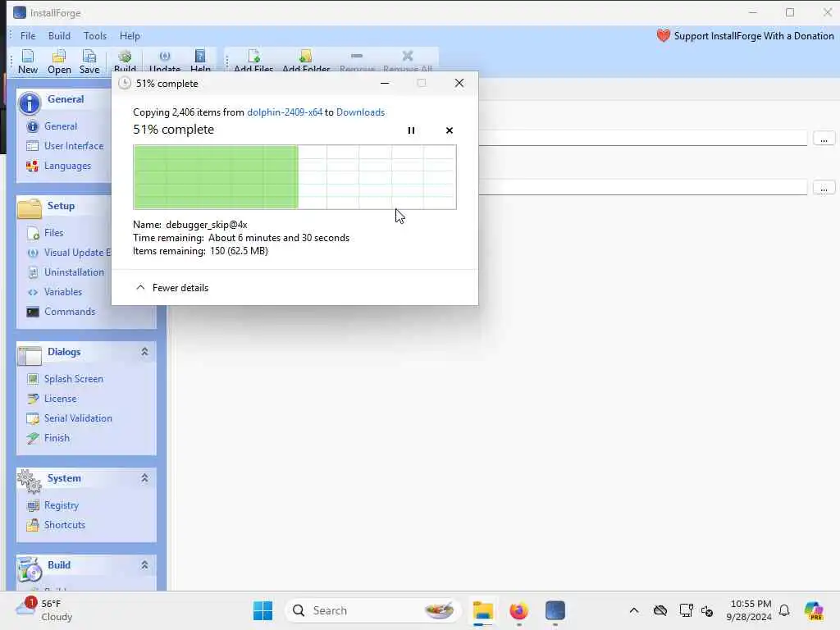Click the muted volume tray icon
Image resolution: width=840 pixels, height=630 pixels.
(707, 610)
